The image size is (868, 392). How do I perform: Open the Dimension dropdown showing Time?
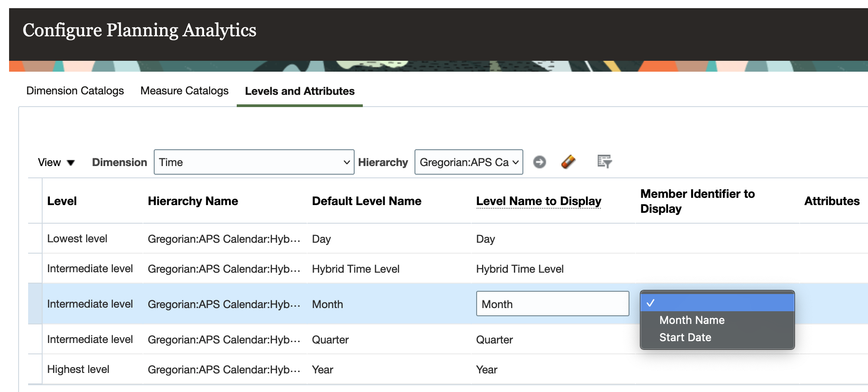(254, 162)
